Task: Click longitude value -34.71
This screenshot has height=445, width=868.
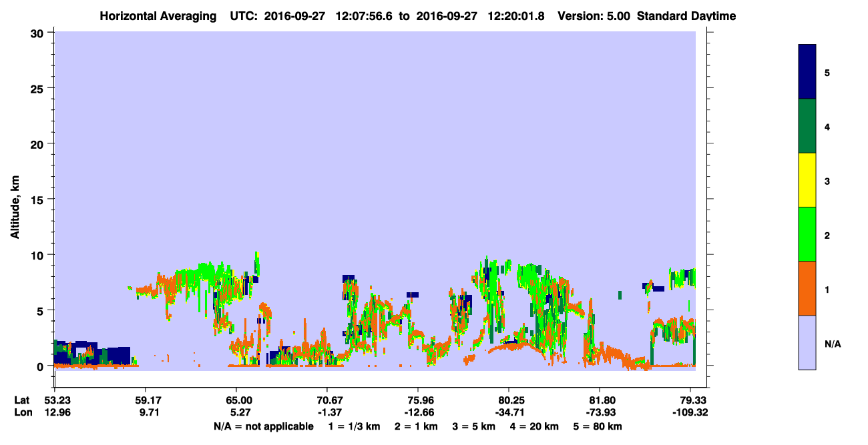Action: click(509, 412)
